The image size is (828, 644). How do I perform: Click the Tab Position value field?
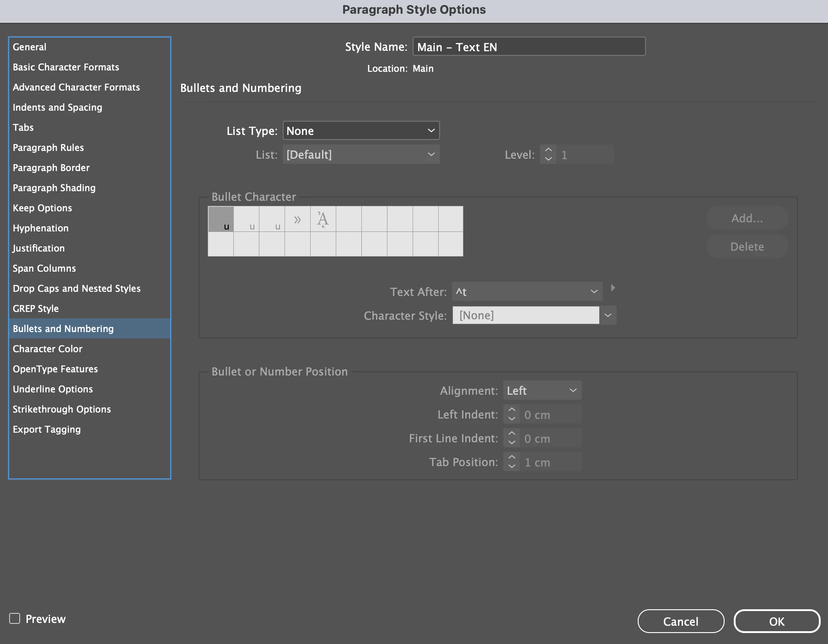(x=550, y=462)
